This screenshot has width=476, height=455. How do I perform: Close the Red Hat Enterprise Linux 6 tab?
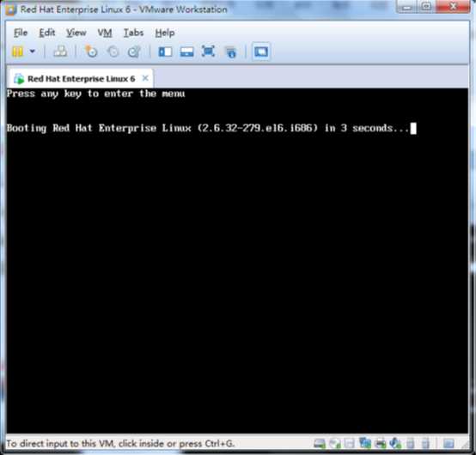(x=145, y=78)
